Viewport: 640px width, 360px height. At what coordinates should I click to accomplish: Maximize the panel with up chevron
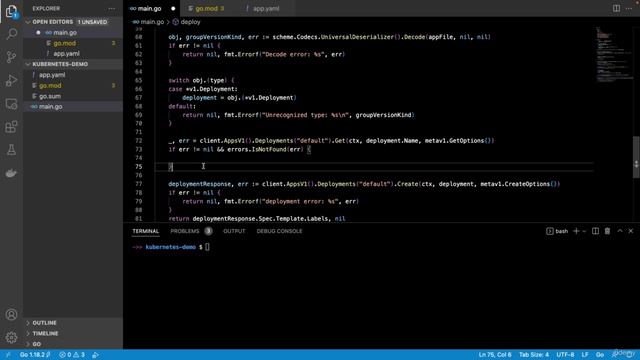(620, 231)
